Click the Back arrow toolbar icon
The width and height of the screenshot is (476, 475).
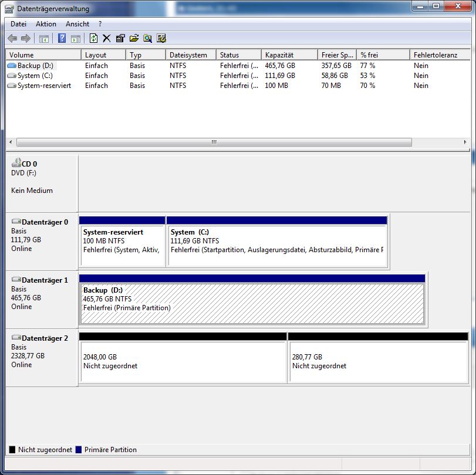[x=12, y=38]
